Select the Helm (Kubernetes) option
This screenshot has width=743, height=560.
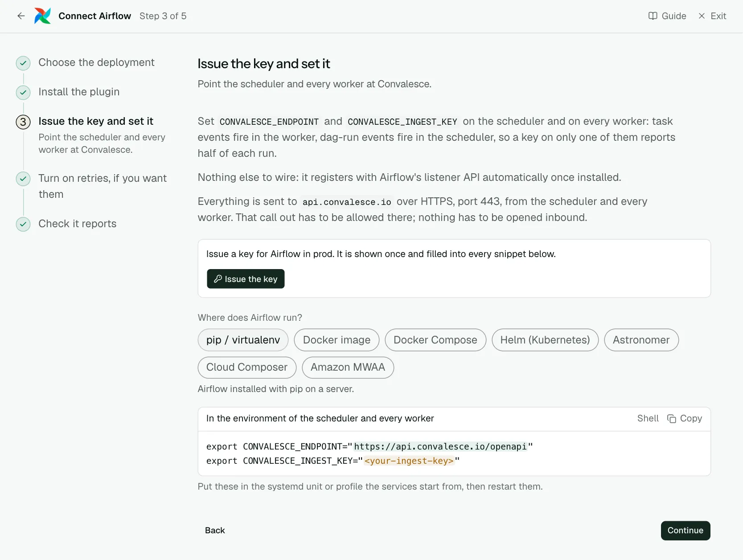pyautogui.click(x=545, y=340)
